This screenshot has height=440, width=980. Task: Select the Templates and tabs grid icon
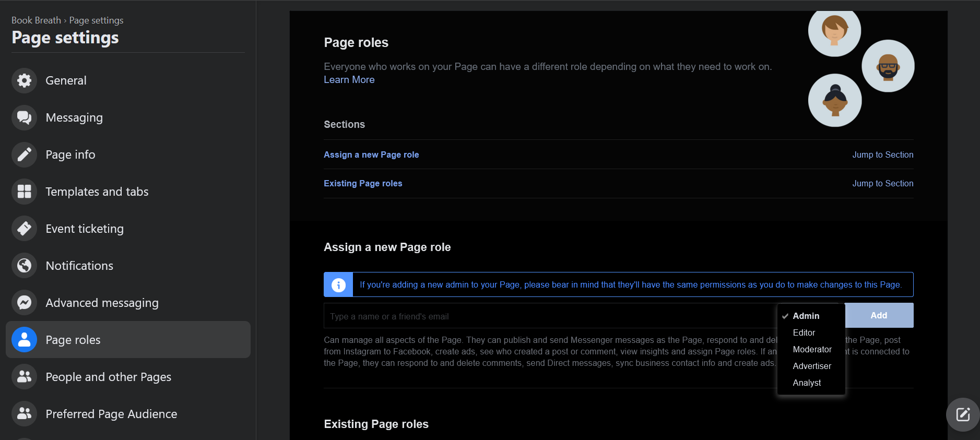point(24,192)
